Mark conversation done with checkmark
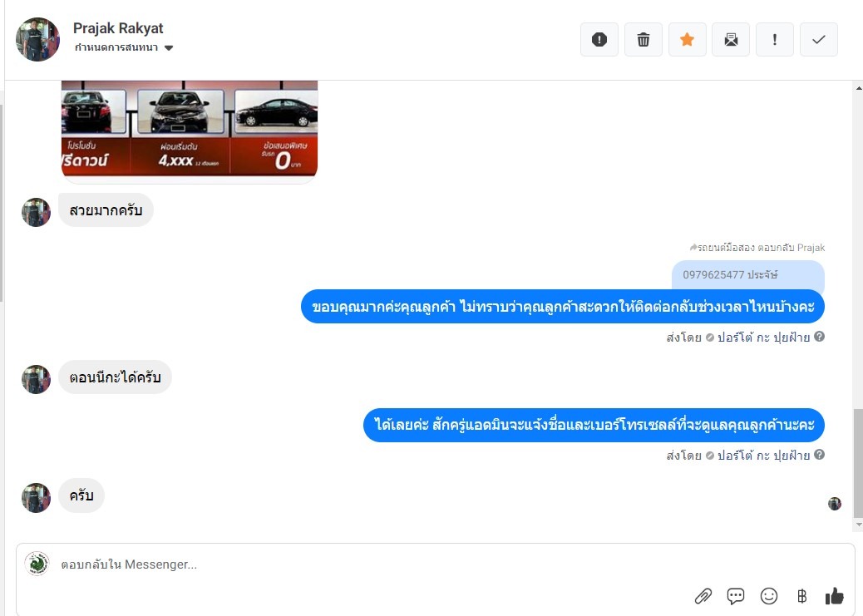 click(x=818, y=40)
